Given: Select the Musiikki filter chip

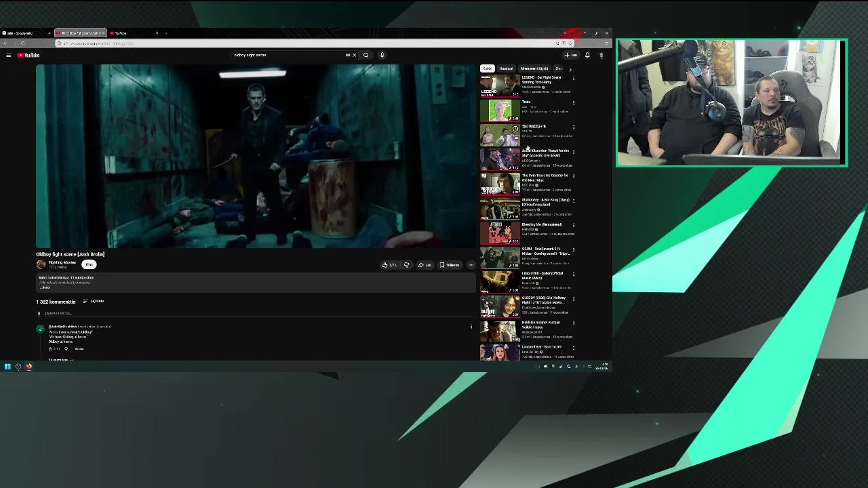Looking at the screenshot, I should pos(507,68).
